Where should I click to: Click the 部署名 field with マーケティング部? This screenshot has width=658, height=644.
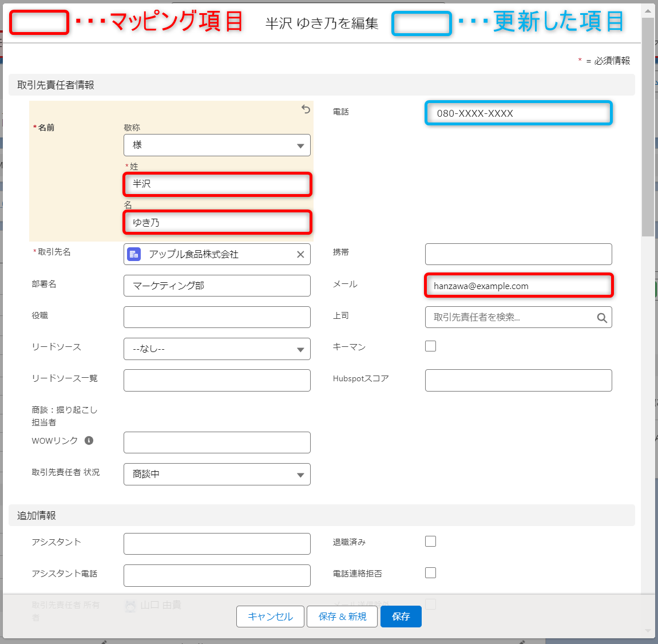tap(217, 286)
